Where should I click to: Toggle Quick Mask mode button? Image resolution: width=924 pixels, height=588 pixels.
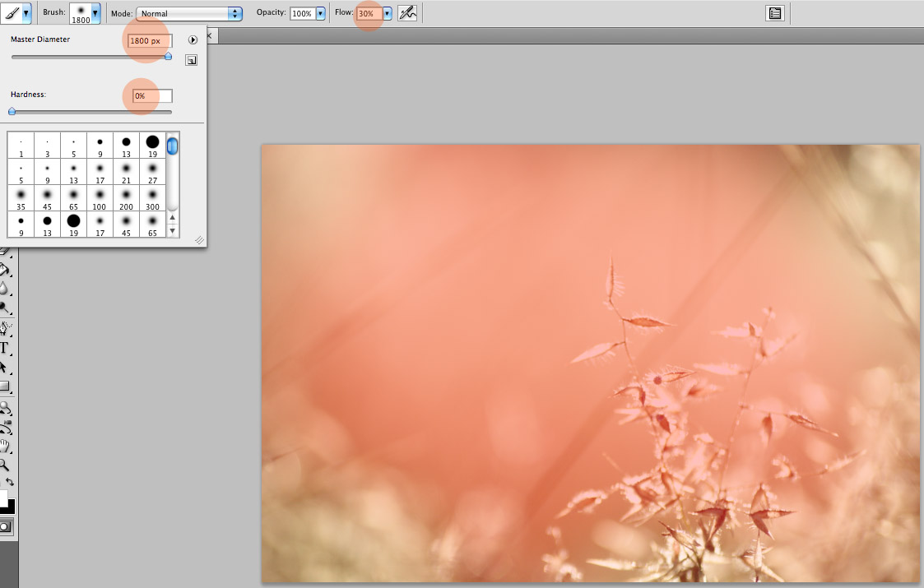point(5,526)
